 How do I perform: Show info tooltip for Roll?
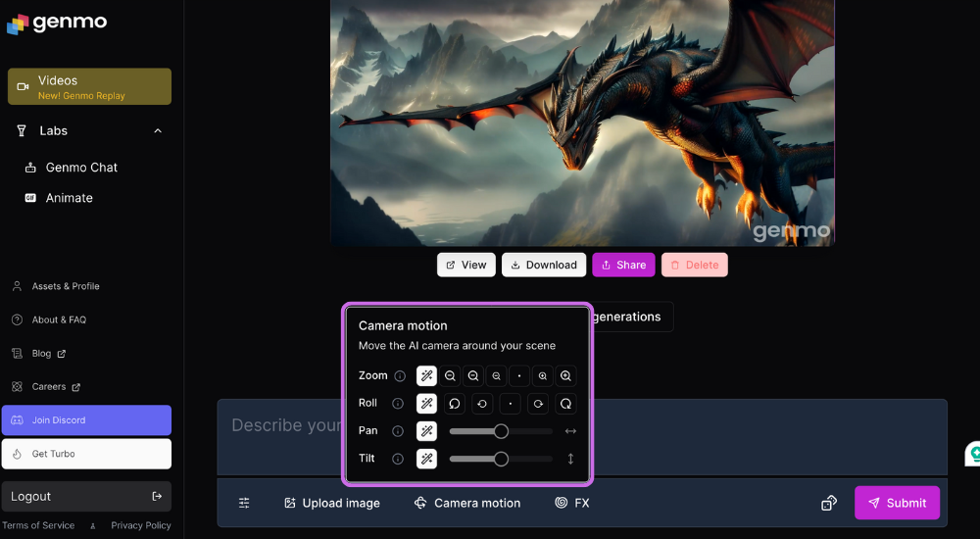398,404
